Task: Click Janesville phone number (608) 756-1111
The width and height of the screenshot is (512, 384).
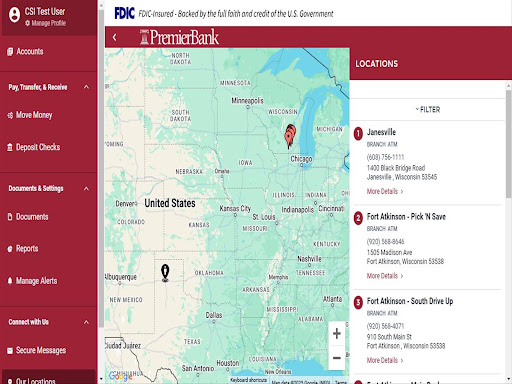Action: (385, 157)
